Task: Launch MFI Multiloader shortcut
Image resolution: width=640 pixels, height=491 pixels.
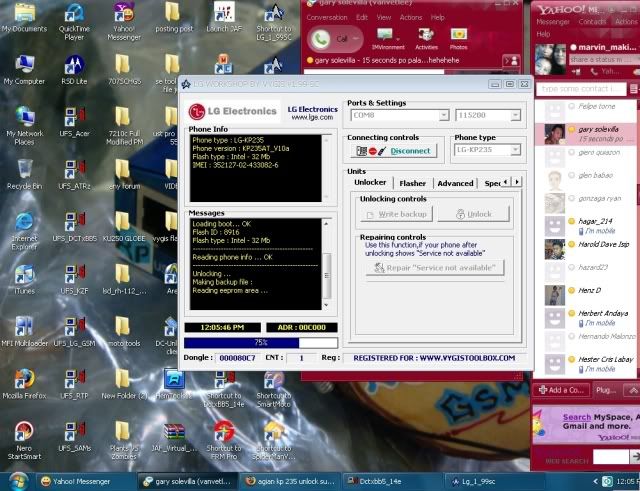Action: click(x=24, y=331)
